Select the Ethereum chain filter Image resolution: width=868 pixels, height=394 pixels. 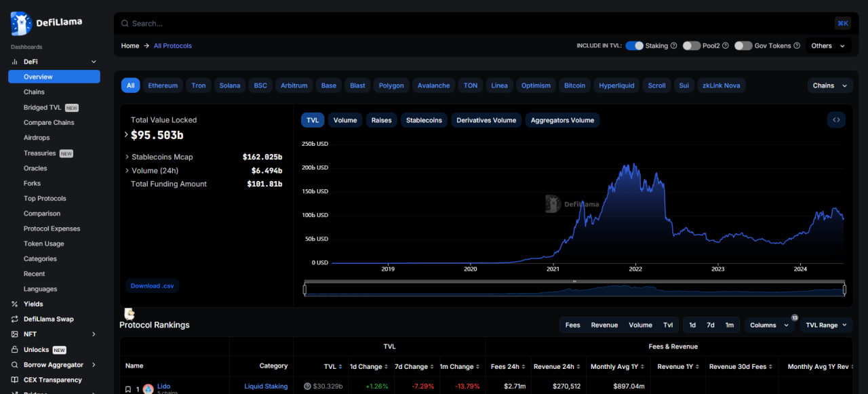click(x=163, y=85)
